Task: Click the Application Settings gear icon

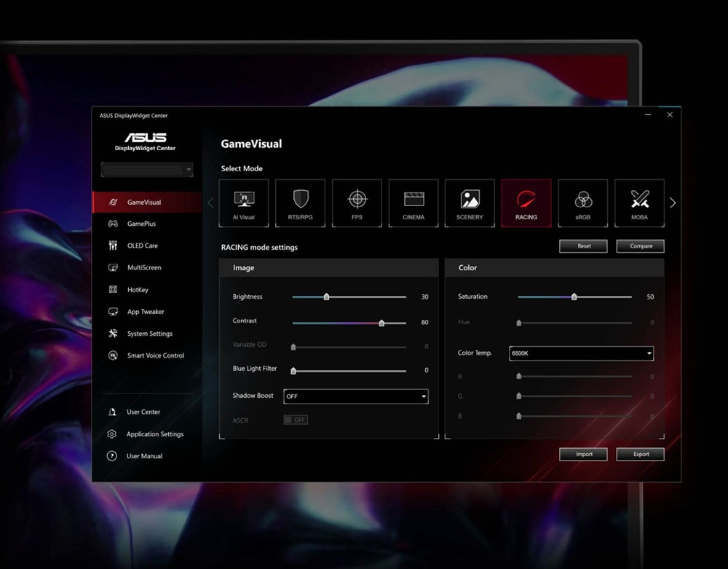Action: [112, 433]
